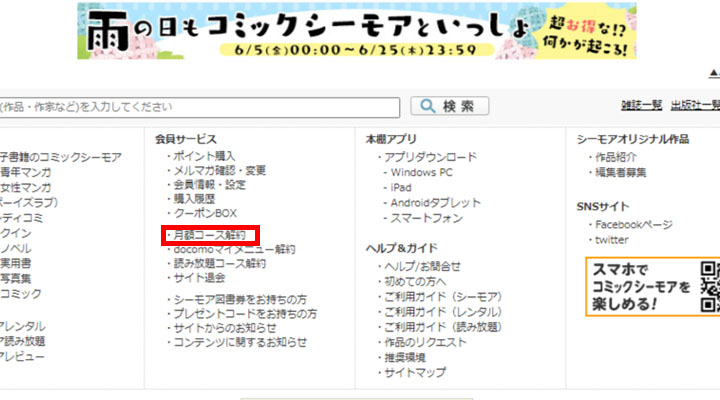Image resolution: width=720 pixels, height=400 pixels.
Task: Choose サイト退会 link
Action: click(199, 278)
